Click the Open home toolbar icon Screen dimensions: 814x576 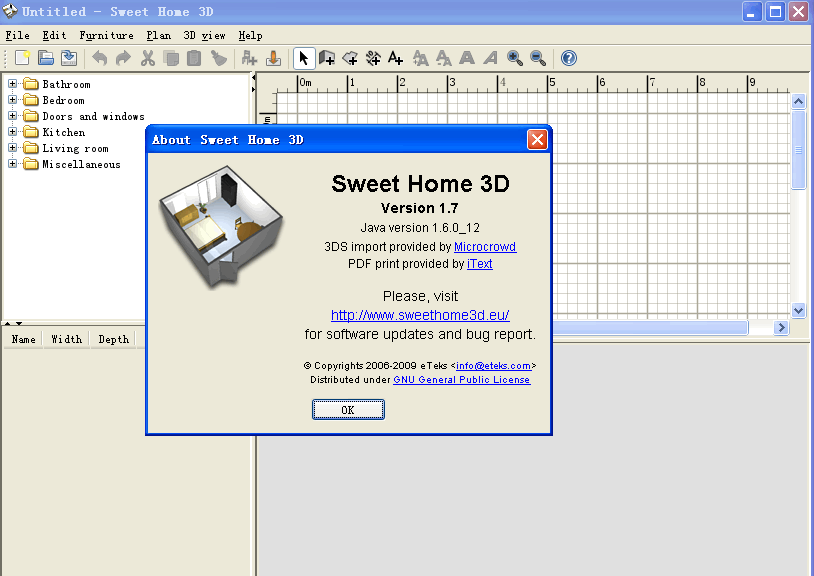pos(46,58)
